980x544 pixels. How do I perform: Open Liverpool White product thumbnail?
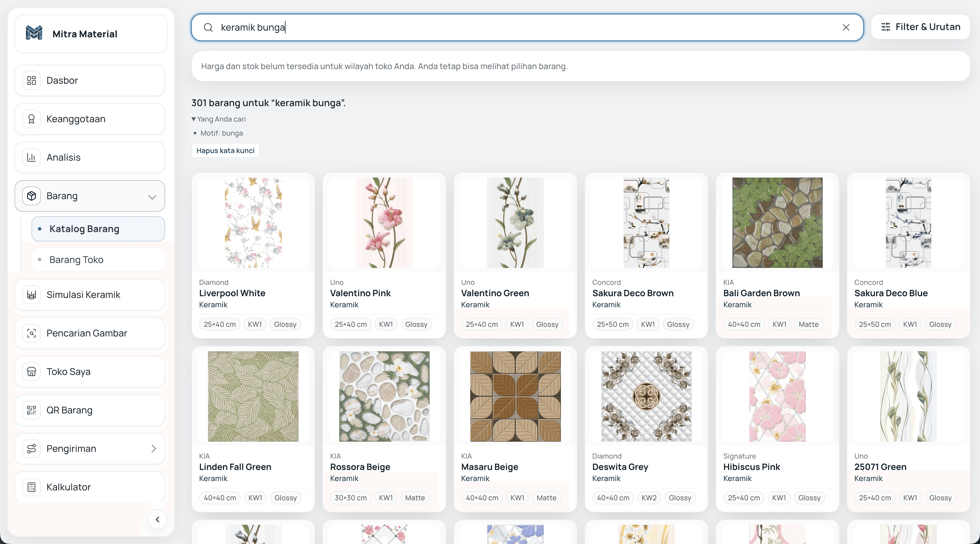(253, 223)
